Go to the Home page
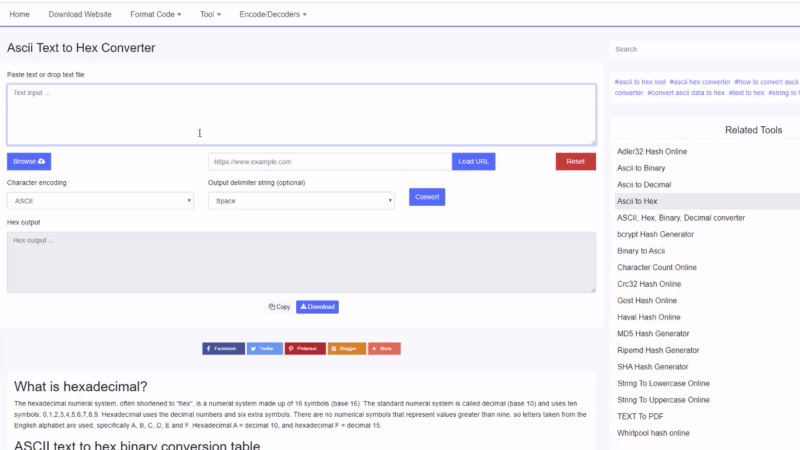The width and height of the screenshot is (800, 450). click(19, 15)
